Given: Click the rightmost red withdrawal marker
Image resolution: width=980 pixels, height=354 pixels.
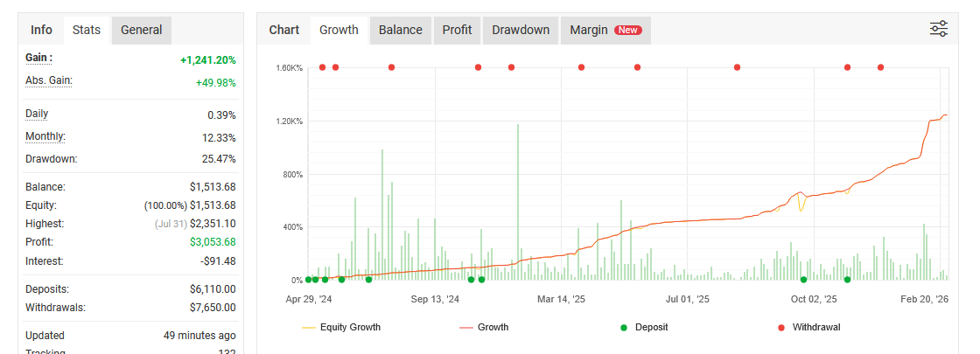Looking at the screenshot, I should click(x=880, y=67).
